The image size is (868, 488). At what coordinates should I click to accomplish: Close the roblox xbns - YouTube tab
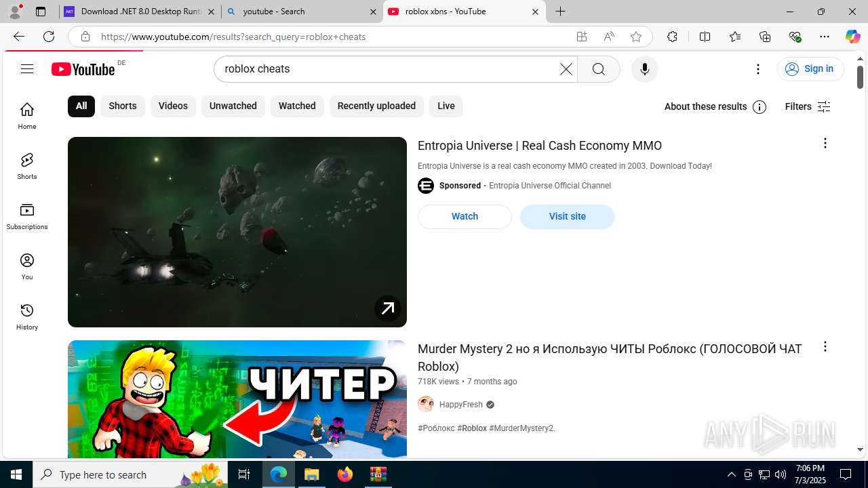535,12
